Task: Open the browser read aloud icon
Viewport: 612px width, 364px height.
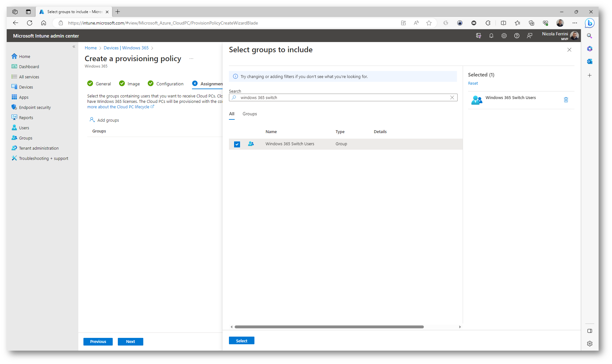Action: click(416, 23)
